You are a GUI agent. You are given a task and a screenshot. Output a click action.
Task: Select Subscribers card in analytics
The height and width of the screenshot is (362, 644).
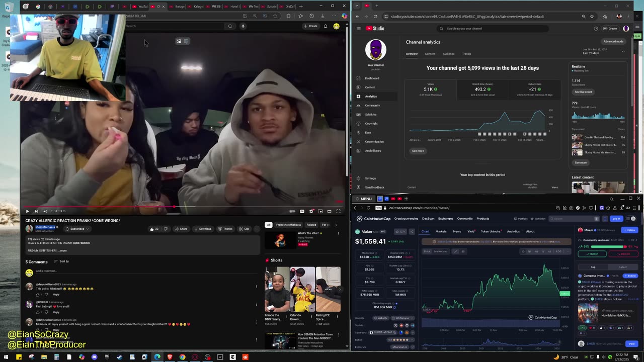[534, 89]
